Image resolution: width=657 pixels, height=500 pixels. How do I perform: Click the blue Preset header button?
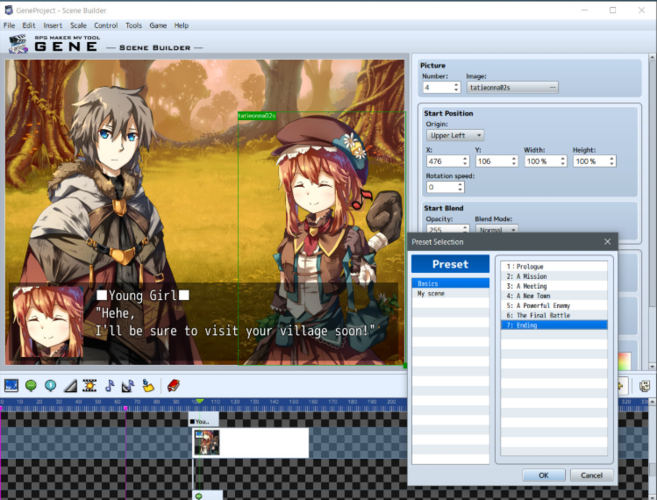coord(450,264)
